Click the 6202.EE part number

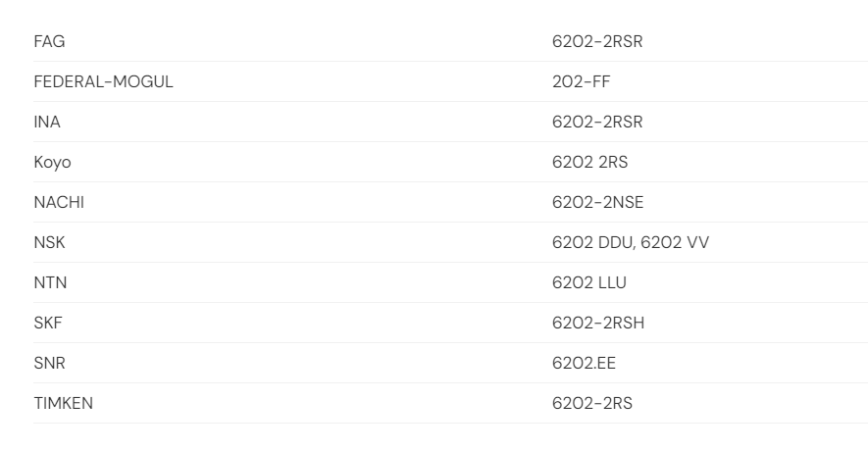[584, 363]
